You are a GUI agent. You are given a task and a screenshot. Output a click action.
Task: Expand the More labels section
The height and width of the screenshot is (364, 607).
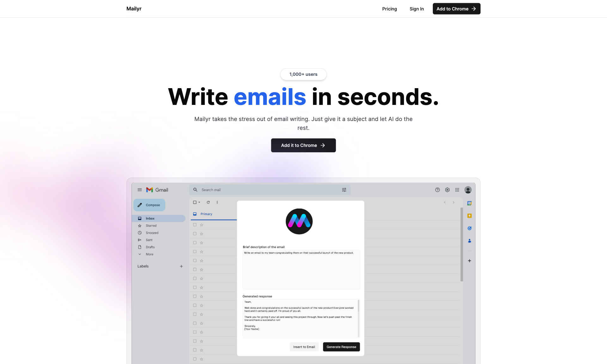[x=149, y=254]
